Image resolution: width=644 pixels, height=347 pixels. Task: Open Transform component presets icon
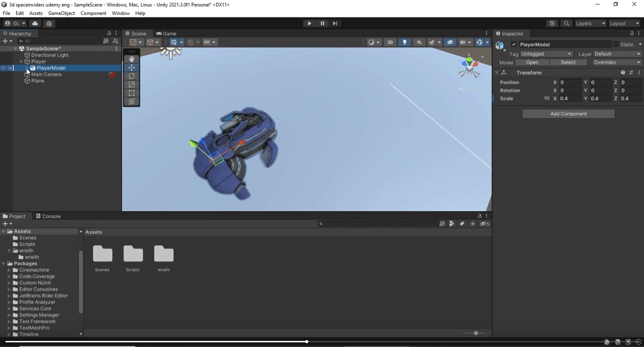coord(631,72)
